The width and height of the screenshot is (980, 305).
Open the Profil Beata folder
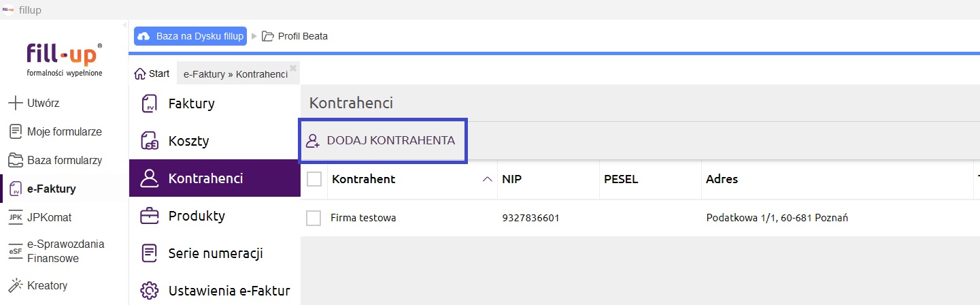tap(295, 36)
